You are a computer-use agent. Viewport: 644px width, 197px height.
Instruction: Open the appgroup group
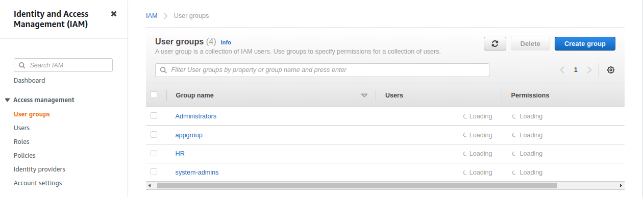[x=189, y=135]
